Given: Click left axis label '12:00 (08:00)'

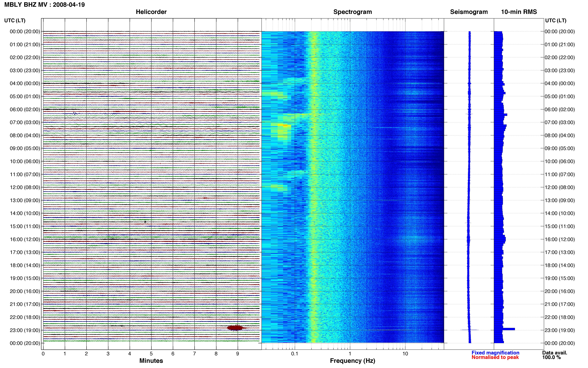Looking at the screenshot, I should click(x=25, y=187).
